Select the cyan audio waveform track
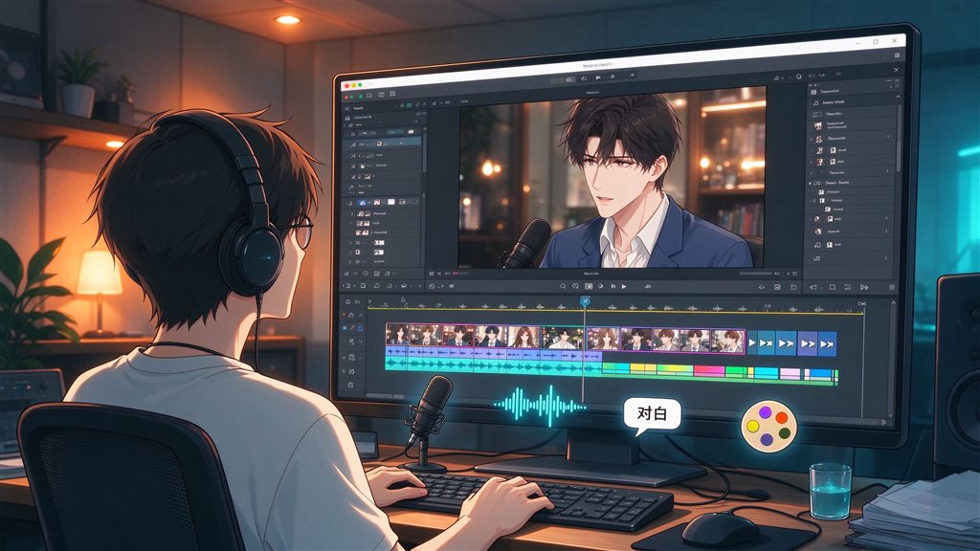 pyautogui.click(x=494, y=366)
